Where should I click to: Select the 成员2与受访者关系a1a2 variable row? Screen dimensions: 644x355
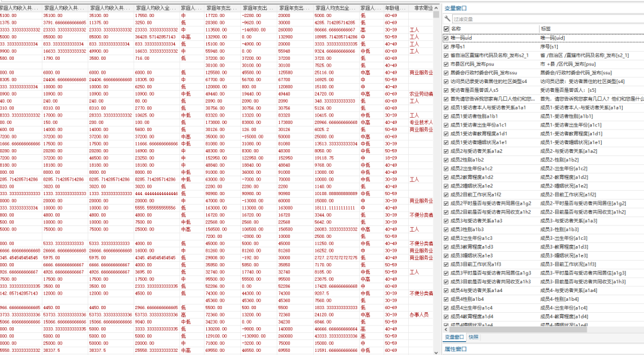(x=544, y=151)
